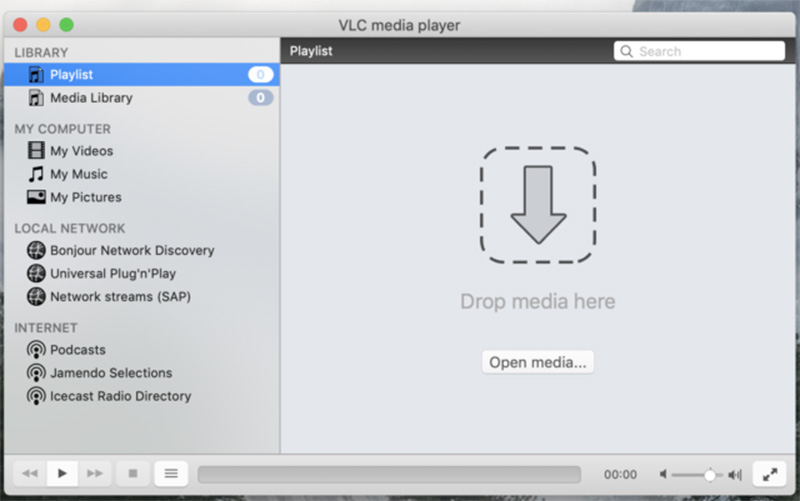Click the My Pictures image icon
Screen dimensions: 800x501
coord(36,197)
